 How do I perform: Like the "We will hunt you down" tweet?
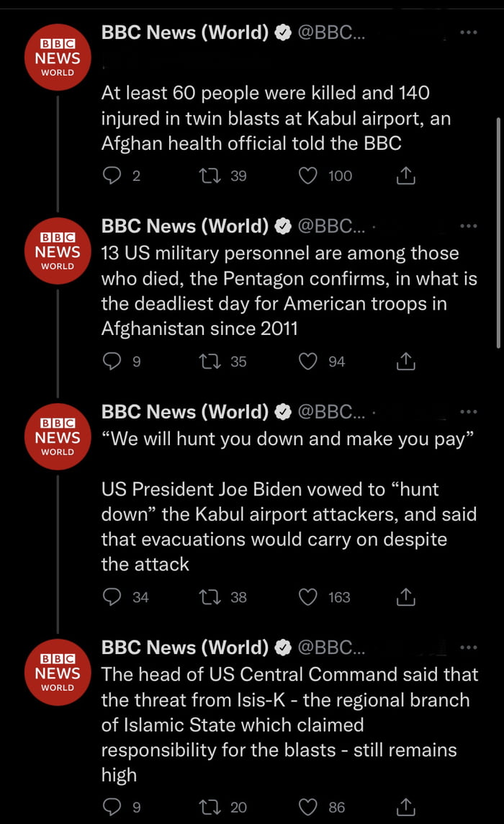point(308,597)
